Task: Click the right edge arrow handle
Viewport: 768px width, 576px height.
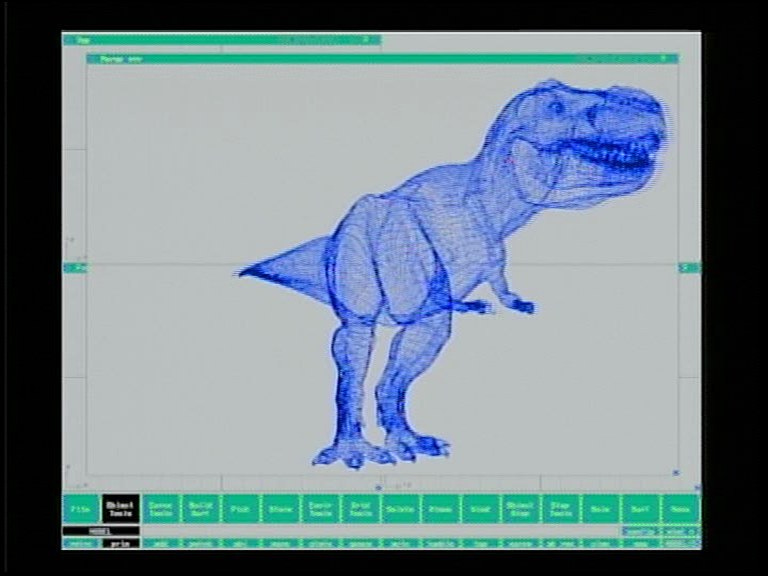Action: pyautogui.click(x=690, y=268)
